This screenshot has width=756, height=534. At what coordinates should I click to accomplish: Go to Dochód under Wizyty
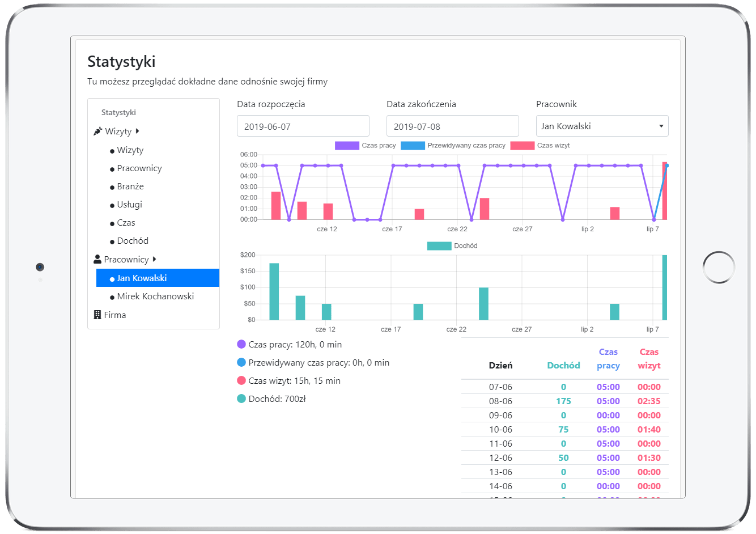[x=133, y=241]
